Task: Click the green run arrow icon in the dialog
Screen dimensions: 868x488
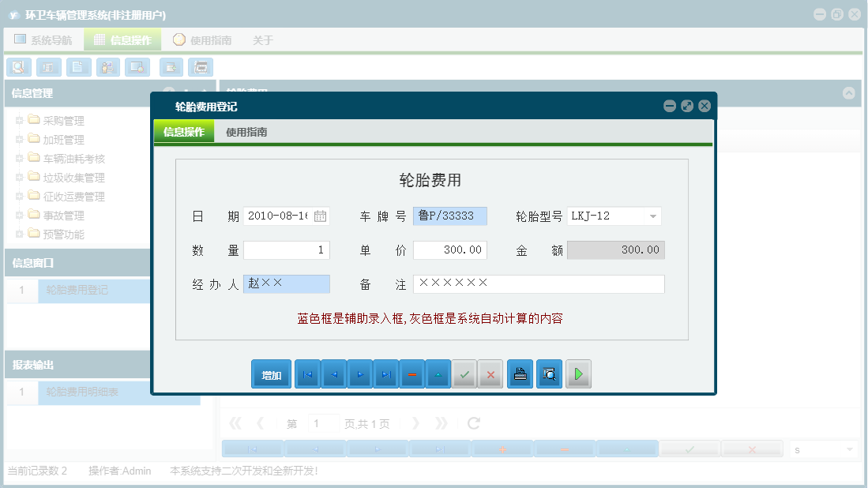Action: pos(578,374)
